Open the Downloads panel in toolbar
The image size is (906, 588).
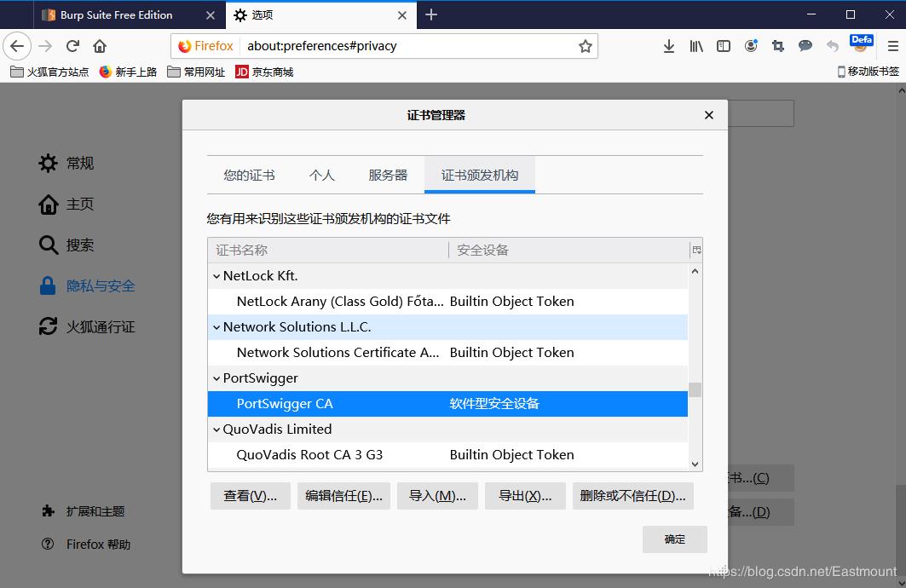pyautogui.click(x=668, y=46)
